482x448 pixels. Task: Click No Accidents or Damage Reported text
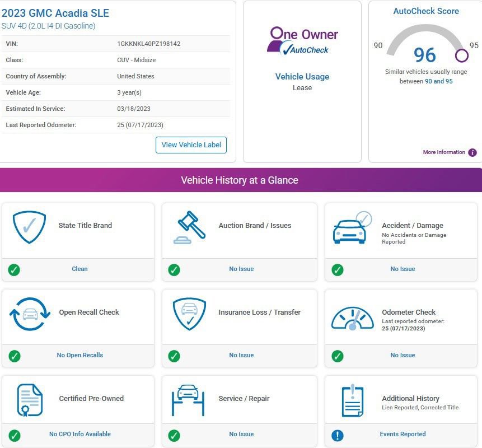[414, 239]
